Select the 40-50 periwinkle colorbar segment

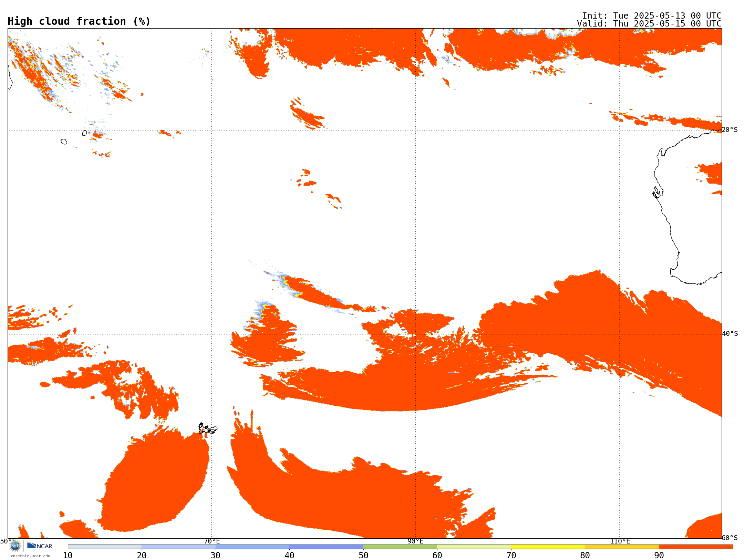click(x=327, y=547)
